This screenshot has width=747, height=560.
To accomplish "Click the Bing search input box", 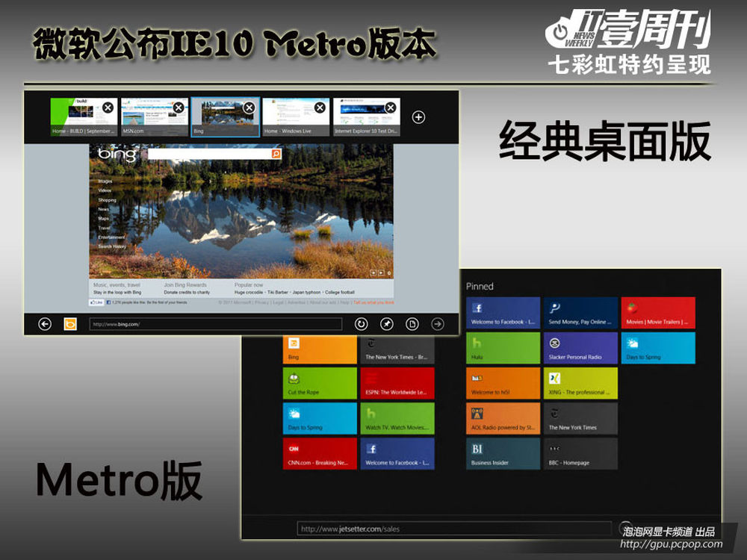I will pyautogui.click(x=210, y=153).
